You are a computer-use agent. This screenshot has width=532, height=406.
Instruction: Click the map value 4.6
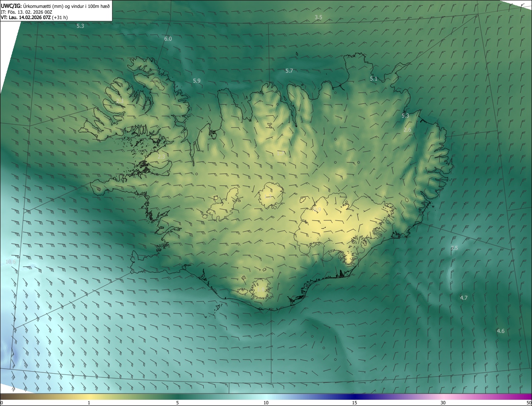coord(500,331)
